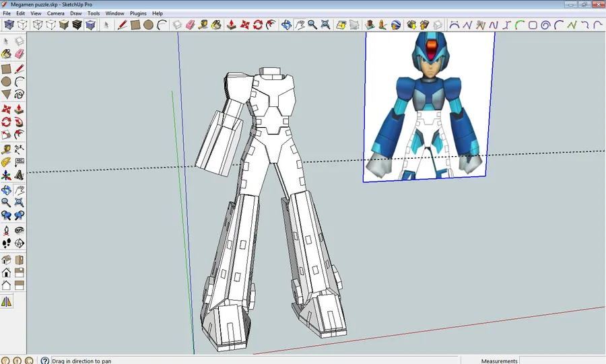Select the Follow Me tool in left palette
Viewport: 606px width, 364px height.
point(19,122)
